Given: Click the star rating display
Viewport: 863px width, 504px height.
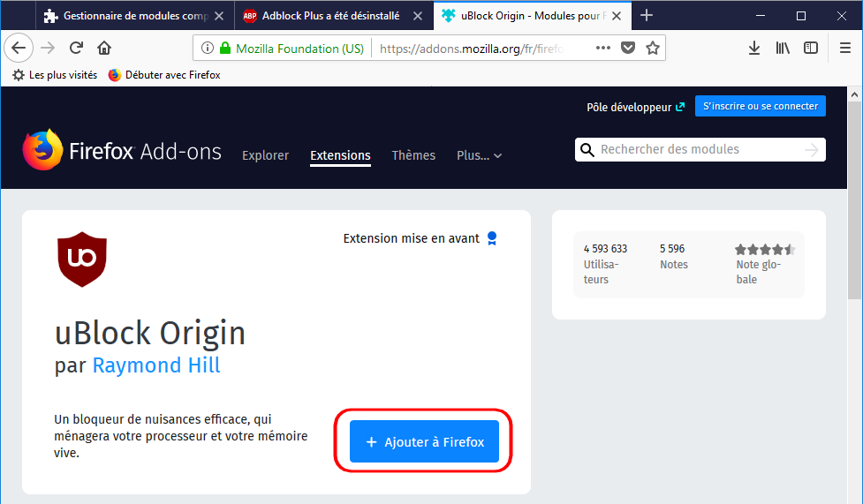Looking at the screenshot, I should (765, 250).
